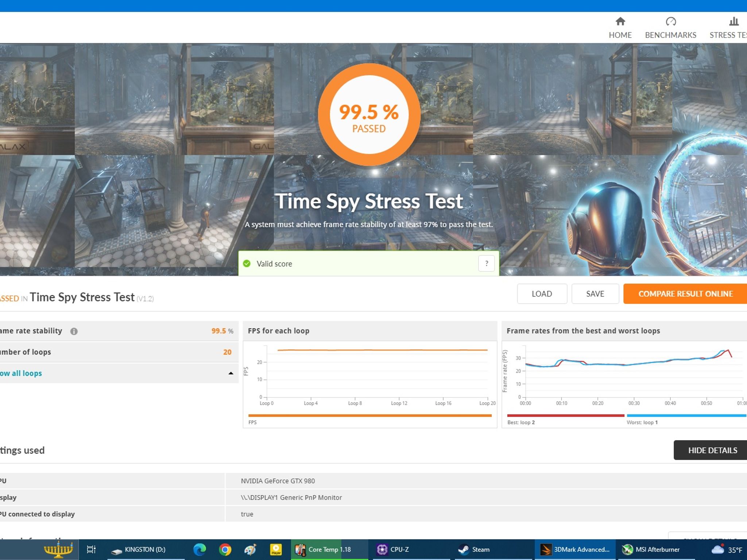Open the yellow Player taskbar icon
This screenshot has height=560, width=747.
click(x=276, y=549)
